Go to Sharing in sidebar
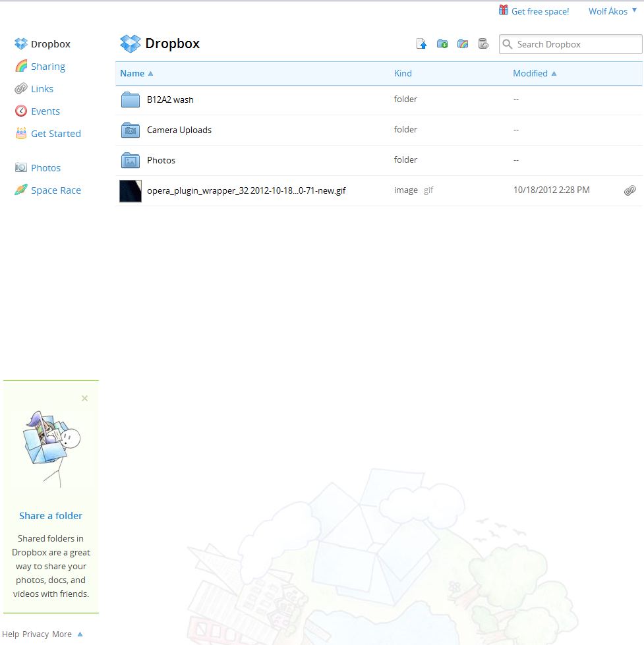Viewport: 644px width, 645px height. click(48, 67)
